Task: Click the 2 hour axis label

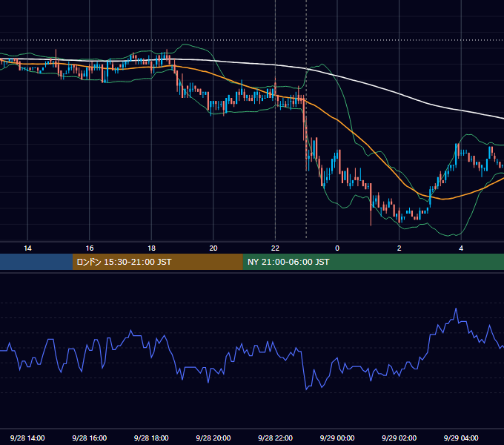Action: pyautogui.click(x=399, y=248)
